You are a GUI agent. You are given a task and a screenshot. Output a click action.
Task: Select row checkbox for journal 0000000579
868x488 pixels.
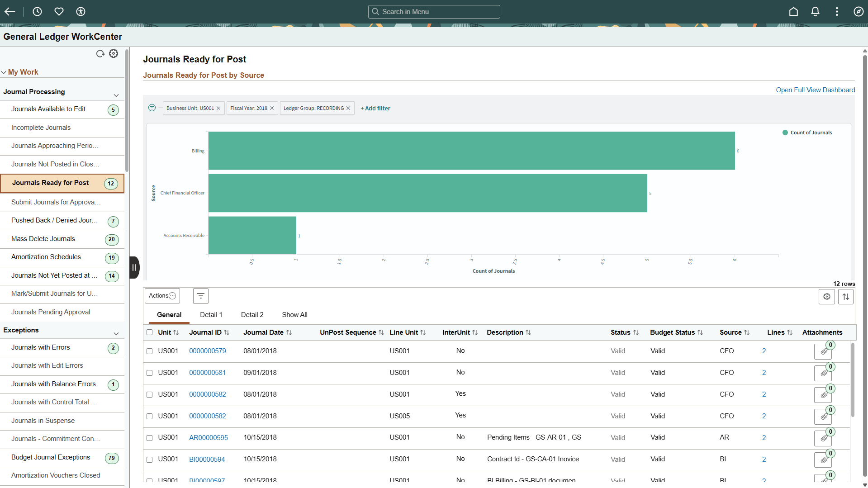[150, 351]
